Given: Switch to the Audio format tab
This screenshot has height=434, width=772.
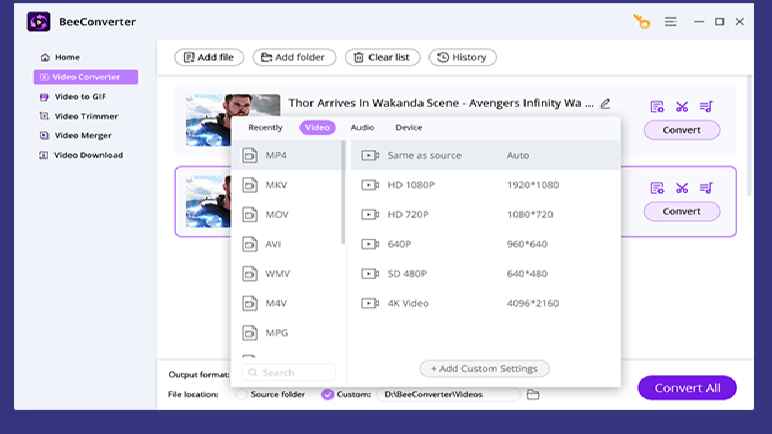Looking at the screenshot, I should coord(362,127).
